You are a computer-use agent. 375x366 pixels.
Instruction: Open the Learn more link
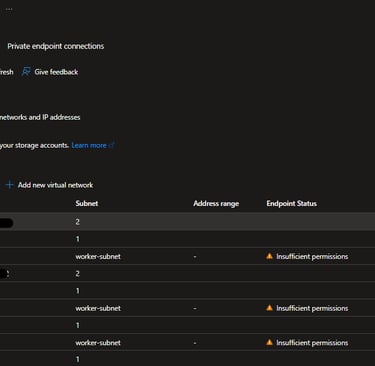(89, 145)
